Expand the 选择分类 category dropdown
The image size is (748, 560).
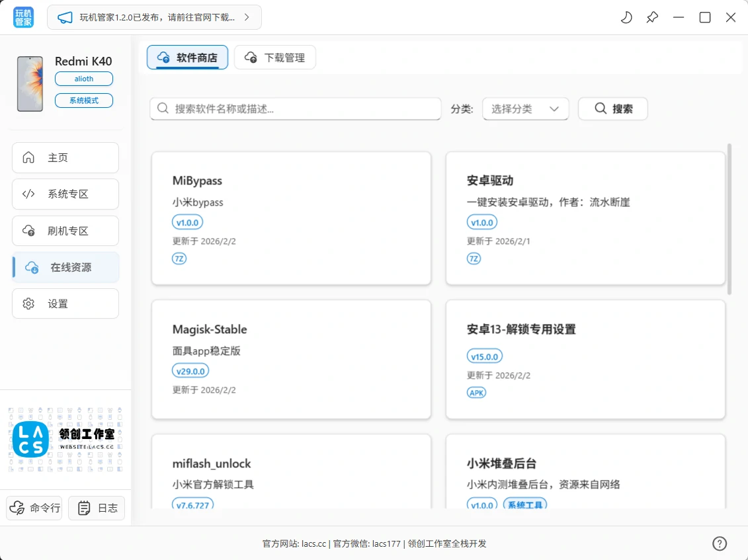[526, 109]
